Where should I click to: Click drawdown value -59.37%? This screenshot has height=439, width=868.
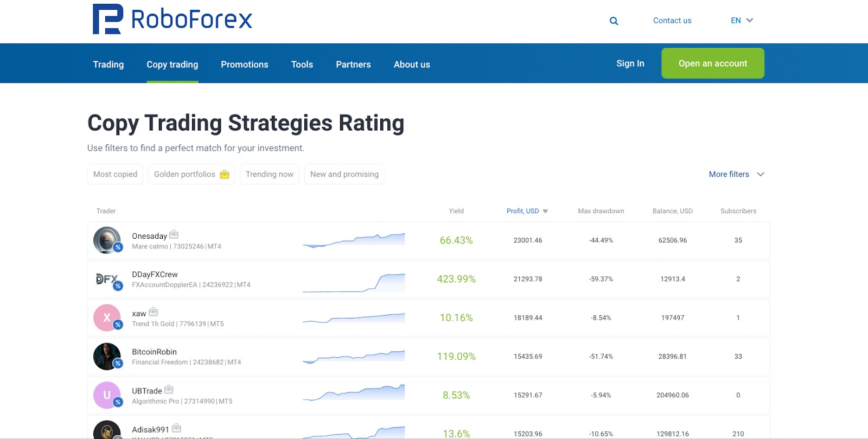pyautogui.click(x=601, y=279)
